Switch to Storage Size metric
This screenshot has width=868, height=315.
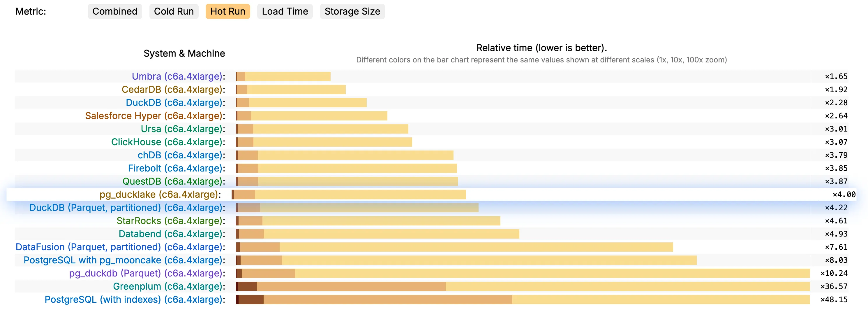[x=352, y=11]
